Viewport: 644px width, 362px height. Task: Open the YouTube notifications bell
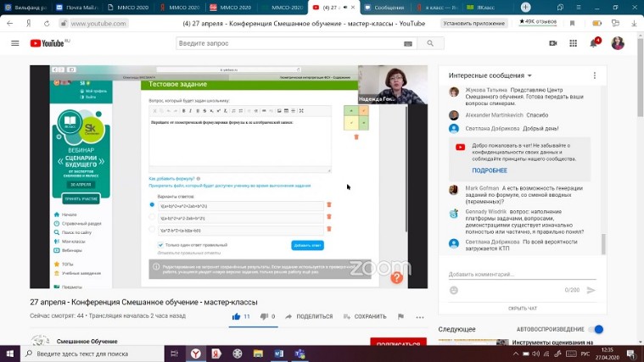[x=595, y=42]
